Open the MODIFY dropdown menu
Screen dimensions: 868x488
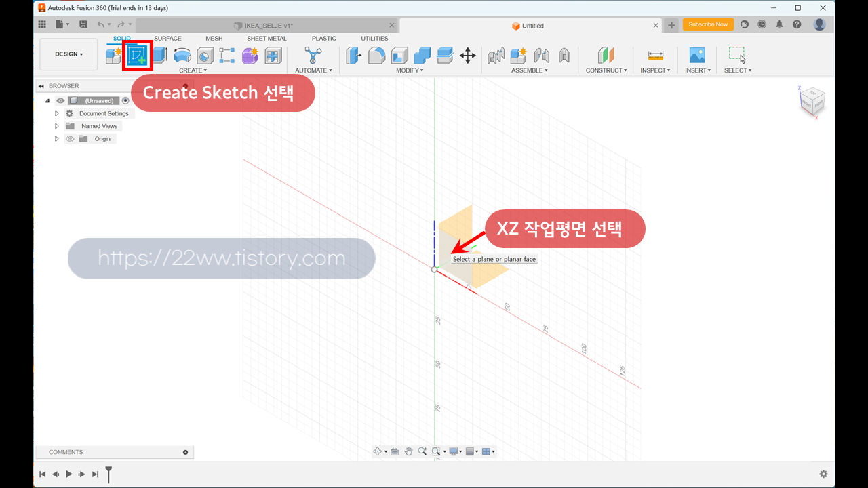click(410, 70)
